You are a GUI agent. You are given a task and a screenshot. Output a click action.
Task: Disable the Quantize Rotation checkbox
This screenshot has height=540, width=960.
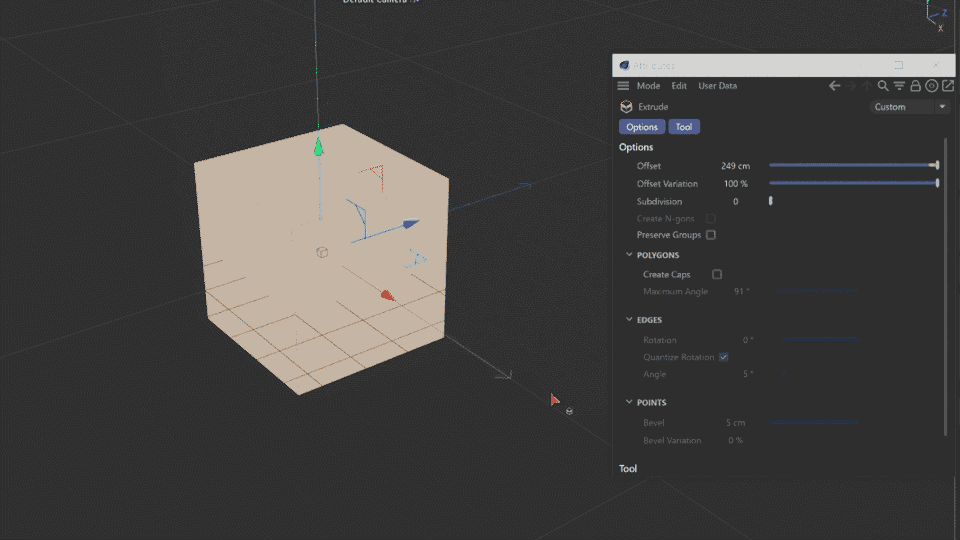(724, 357)
